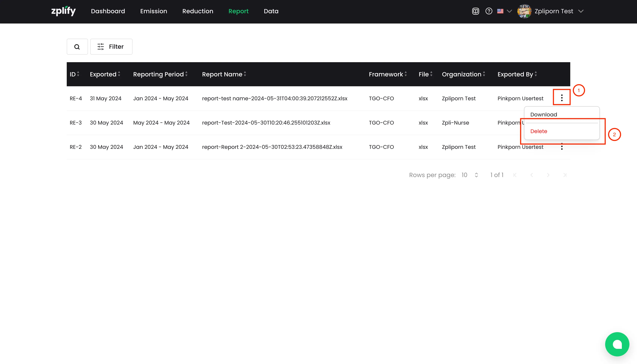Choose Download from the context menu

click(x=544, y=115)
